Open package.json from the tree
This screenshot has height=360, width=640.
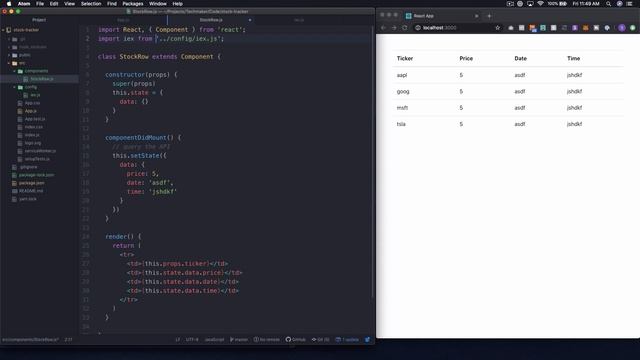tap(31, 183)
